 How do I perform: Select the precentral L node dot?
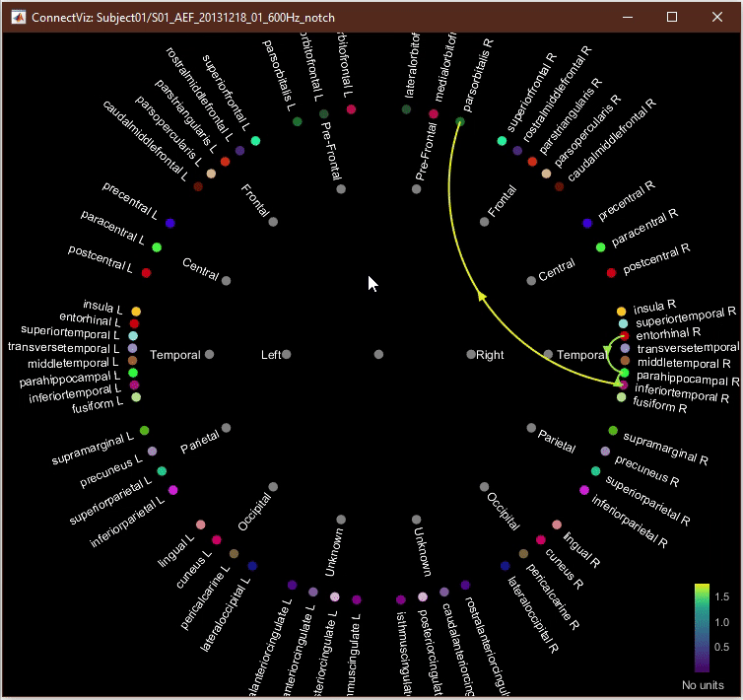point(169,224)
